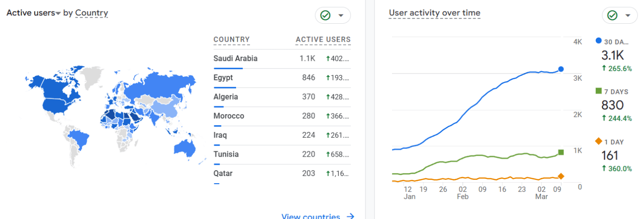The width and height of the screenshot is (644, 219).
Task: Click 30-day line endpoint on chart
Action: pos(561,69)
